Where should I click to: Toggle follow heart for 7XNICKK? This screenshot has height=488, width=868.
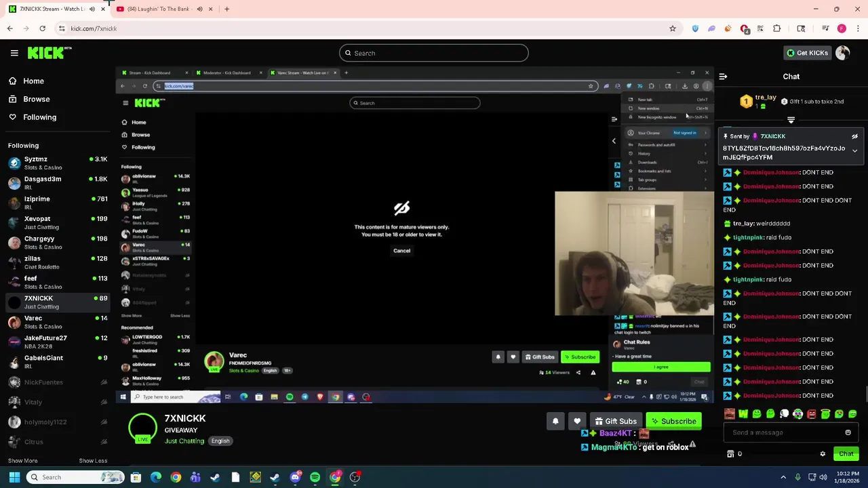[577, 421]
